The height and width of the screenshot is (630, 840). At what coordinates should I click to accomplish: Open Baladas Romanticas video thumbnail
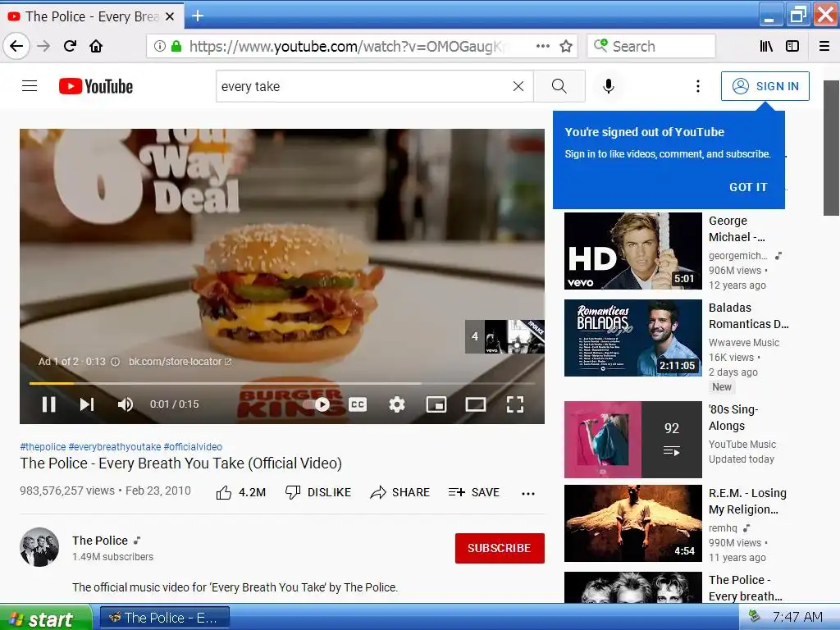(x=632, y=338)
